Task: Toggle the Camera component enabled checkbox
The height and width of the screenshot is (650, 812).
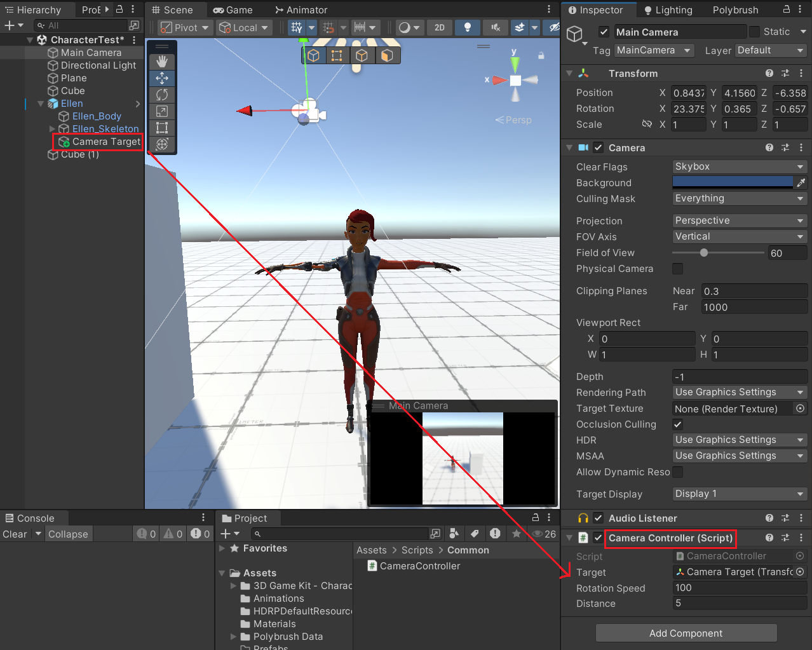Action: 598,147
